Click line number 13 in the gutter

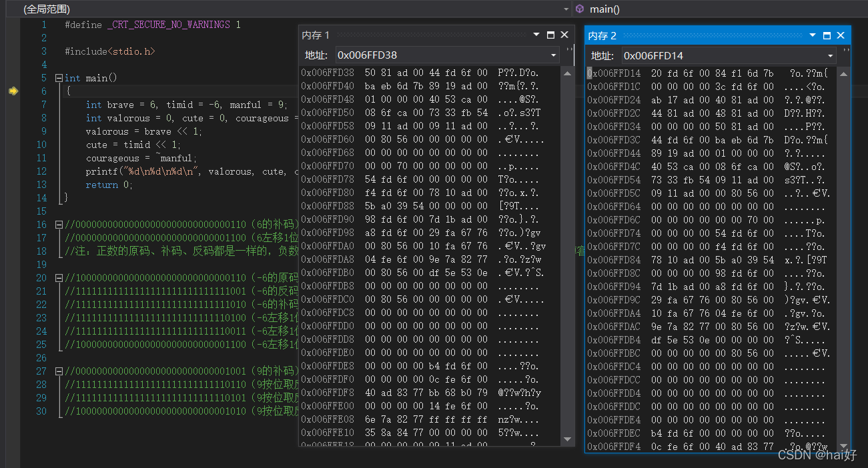[41, 185]
